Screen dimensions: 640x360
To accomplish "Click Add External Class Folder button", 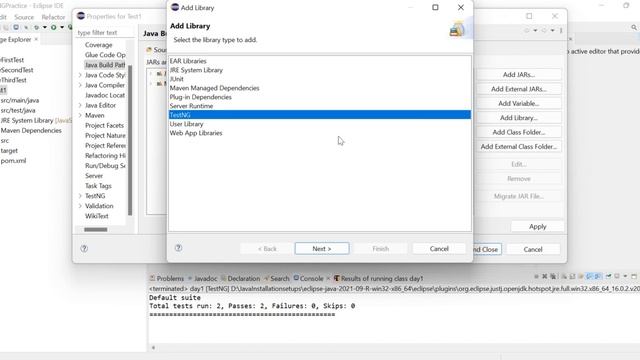I will click(x=518, y=146).
